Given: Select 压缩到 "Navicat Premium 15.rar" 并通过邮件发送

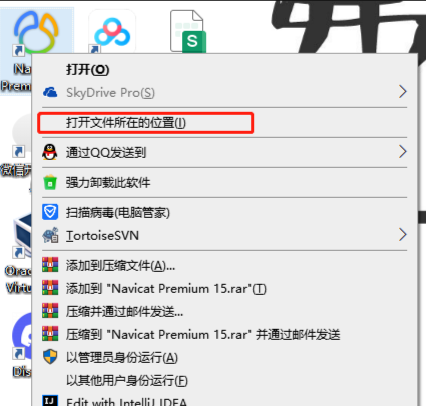Looking at the screenshot, I should [203, 334].
